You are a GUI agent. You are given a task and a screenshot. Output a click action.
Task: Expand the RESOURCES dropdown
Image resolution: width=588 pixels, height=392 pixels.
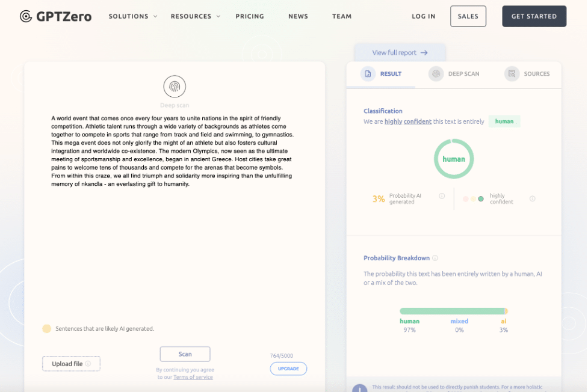[x=191, y=16]
